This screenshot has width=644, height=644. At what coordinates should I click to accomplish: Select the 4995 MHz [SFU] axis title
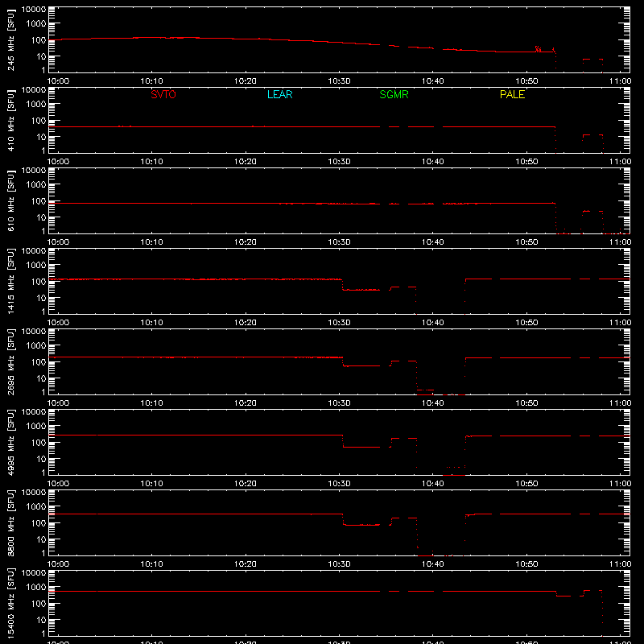tap(10, 442)
